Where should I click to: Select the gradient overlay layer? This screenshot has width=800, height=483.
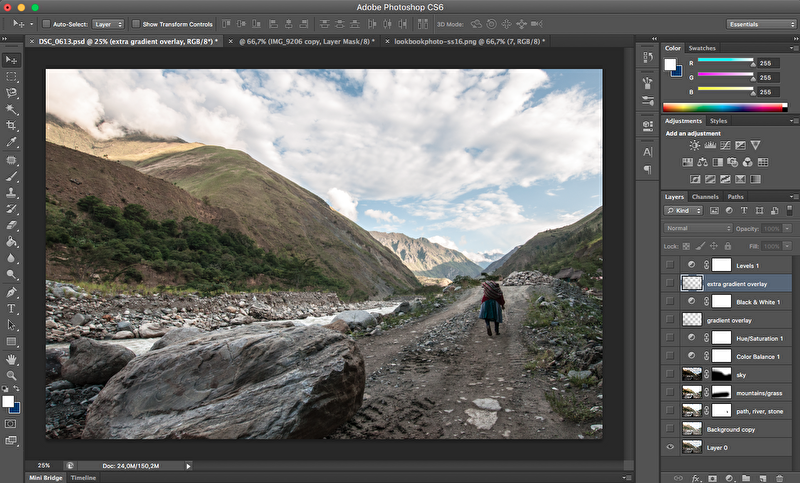pos(727,320)
